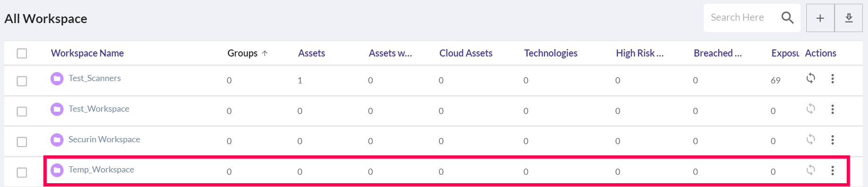Open kebab menu for Temp_Workspace

click(x=833, y=171)
